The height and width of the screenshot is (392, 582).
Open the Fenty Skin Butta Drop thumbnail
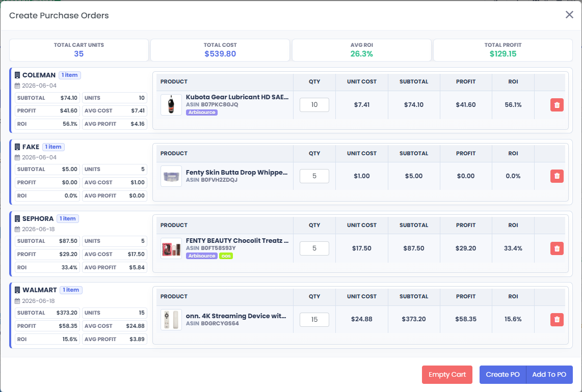pyautogui.click(x=171, y=176)
